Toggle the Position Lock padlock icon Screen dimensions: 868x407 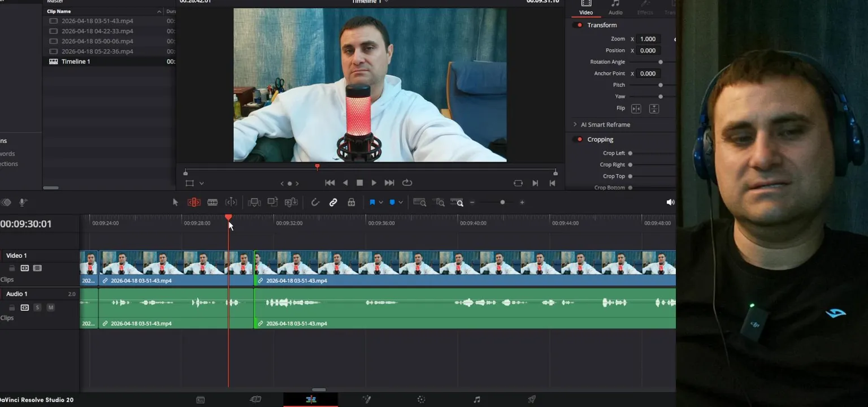tap(351, 202)
